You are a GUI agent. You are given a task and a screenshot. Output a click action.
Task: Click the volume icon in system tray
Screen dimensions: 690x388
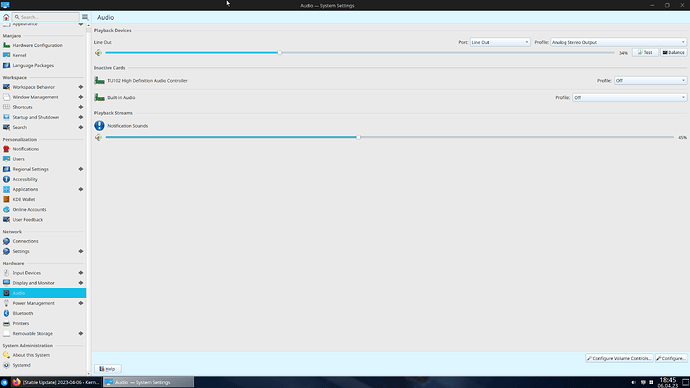634,383
